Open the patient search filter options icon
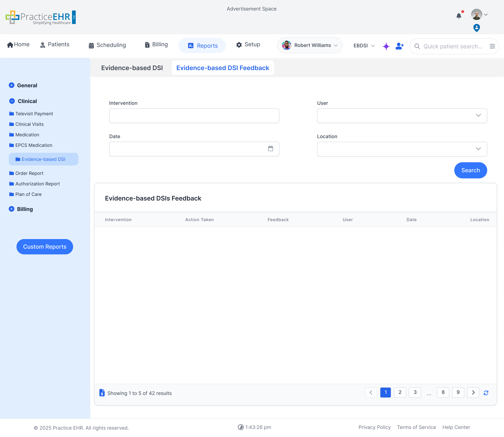Screen dimensions: 504x437 (492, 46)
